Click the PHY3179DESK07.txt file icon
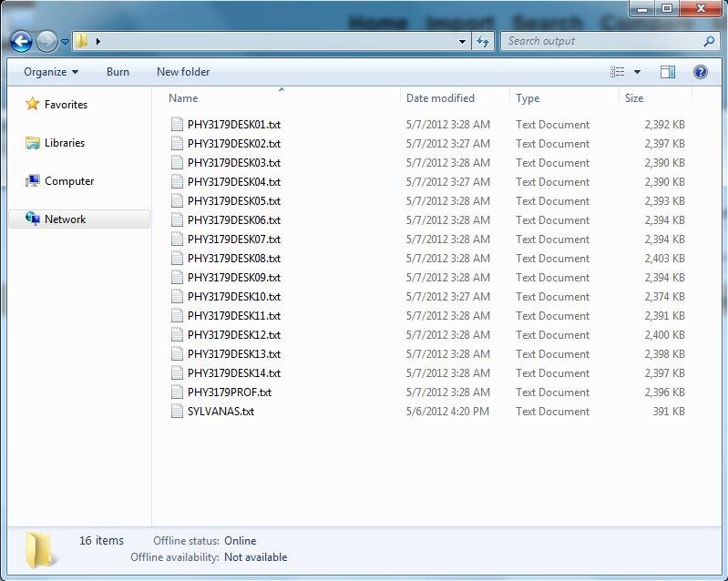The image size is (728, 581). (177, 239)
